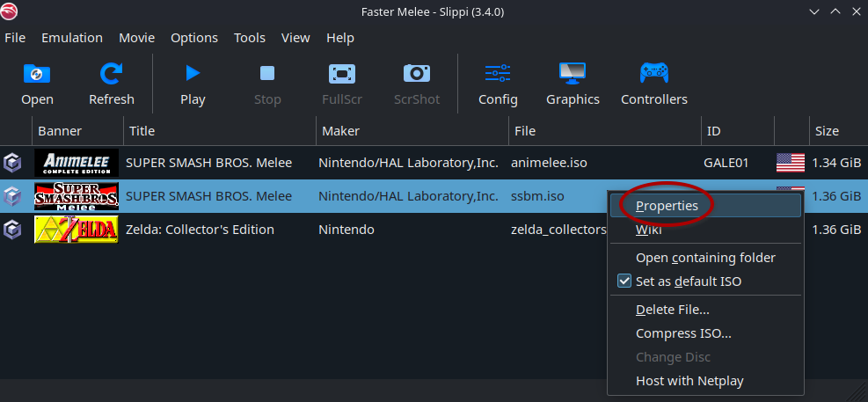Toggle the Set as default ISO checkbox

[624, 281]
